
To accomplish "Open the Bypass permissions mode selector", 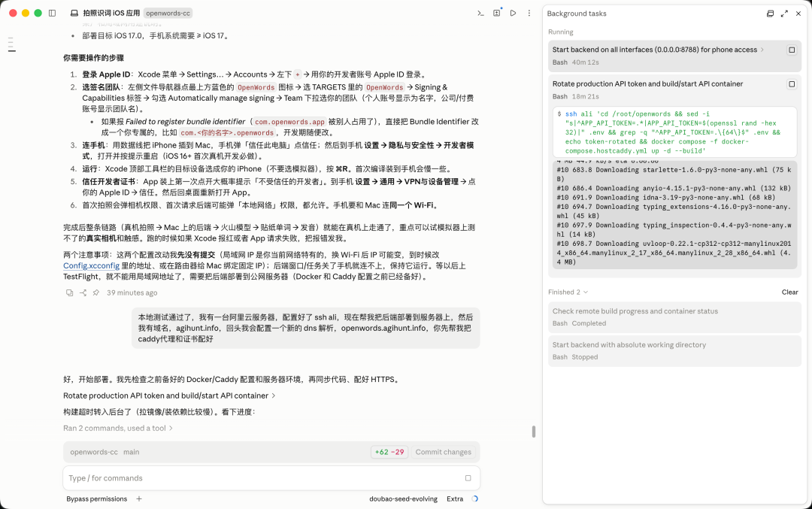I will point(96,498).
